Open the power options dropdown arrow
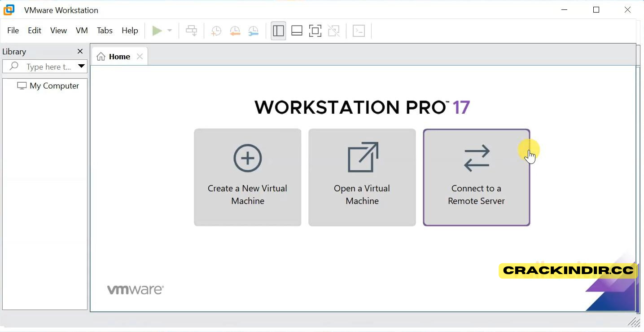This screenshot has height=332, width=644. pos(170,31)
